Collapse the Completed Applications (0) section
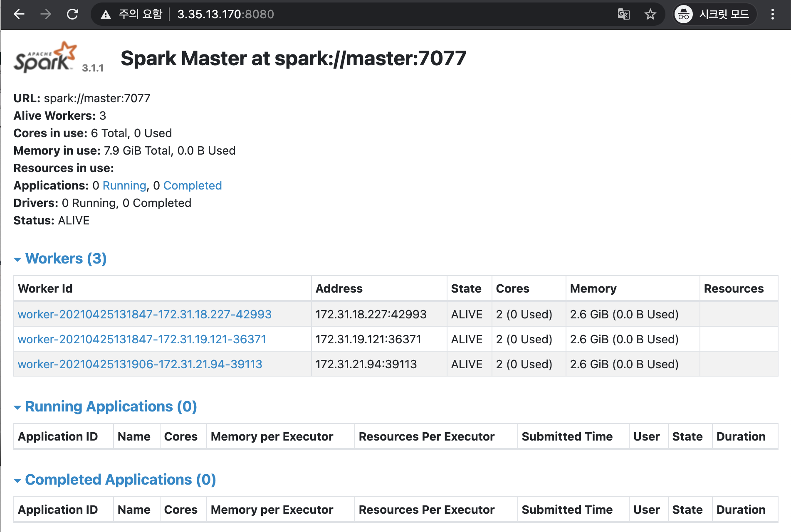 [x=115, y=480]
